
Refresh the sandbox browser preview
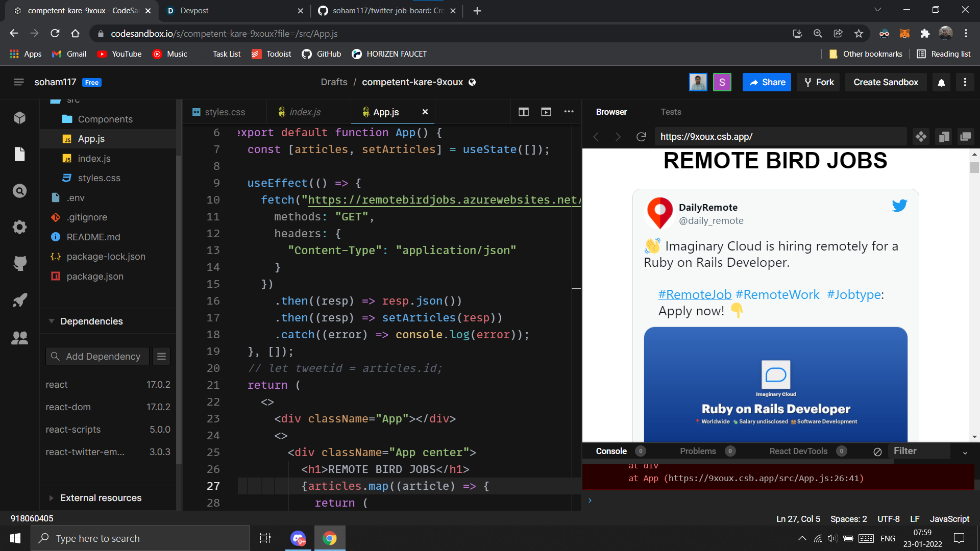pyautogui.click(x=641, y=137)
